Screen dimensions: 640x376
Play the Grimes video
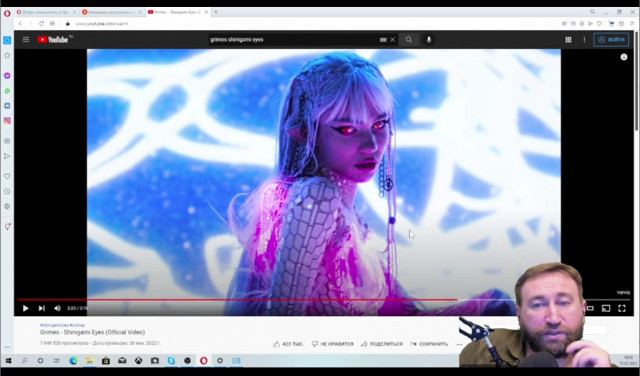pos(25,308)
